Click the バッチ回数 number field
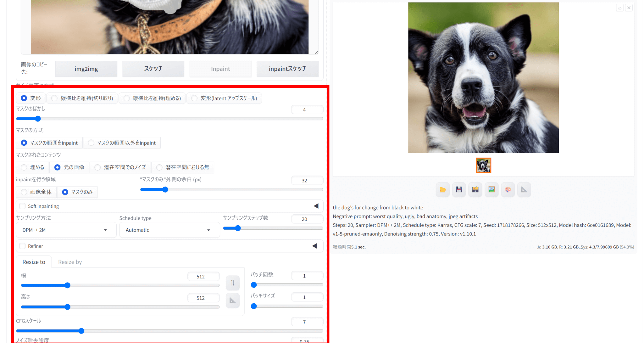Image resolution: width=644 pixels, height=343 pixels. click(x=307, y=276)
